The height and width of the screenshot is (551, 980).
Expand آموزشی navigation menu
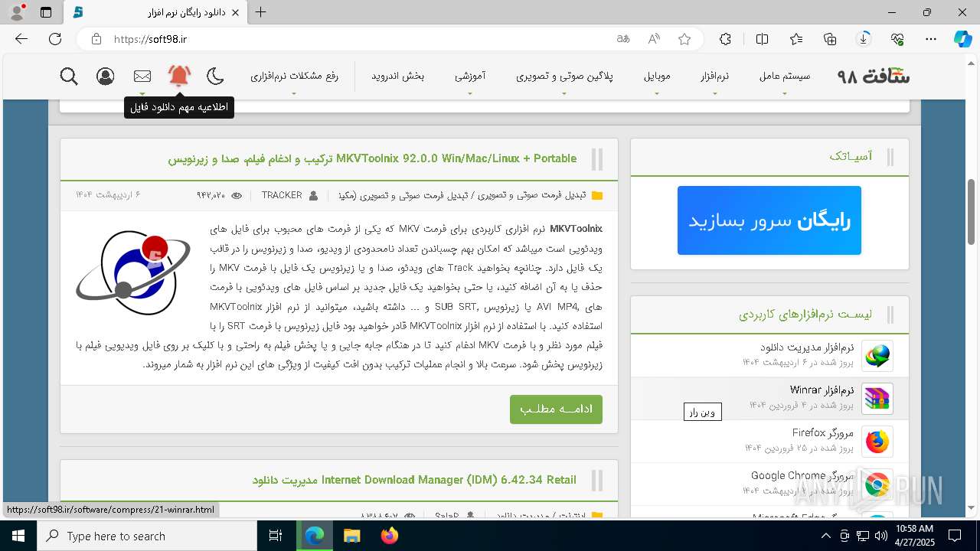click(469, 76)
